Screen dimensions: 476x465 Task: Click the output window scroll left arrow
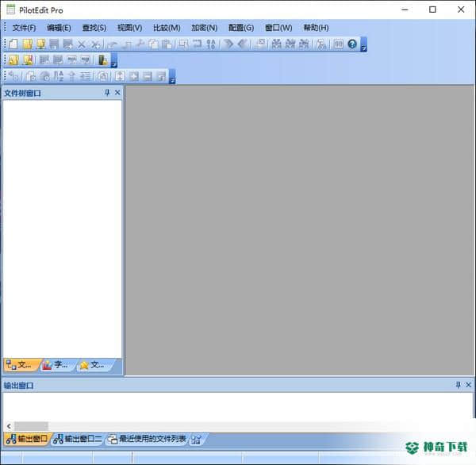click(9, 426)
